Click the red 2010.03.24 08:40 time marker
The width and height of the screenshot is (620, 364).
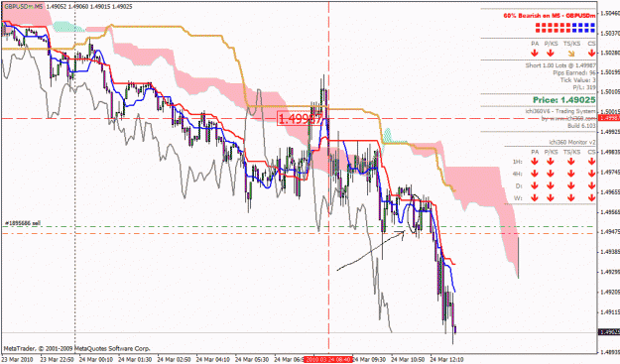327,360
